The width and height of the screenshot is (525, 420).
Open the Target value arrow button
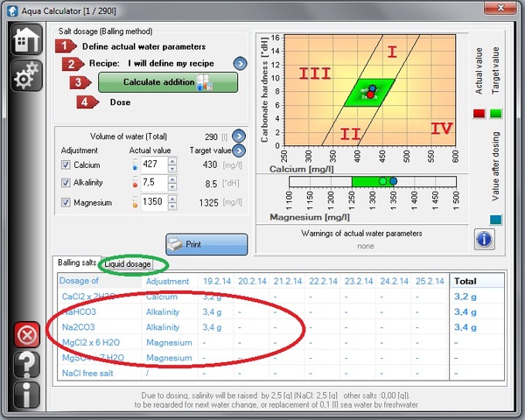237,150
